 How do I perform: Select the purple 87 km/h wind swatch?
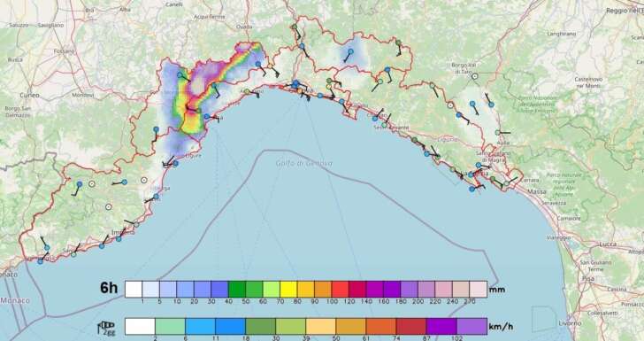441,326
